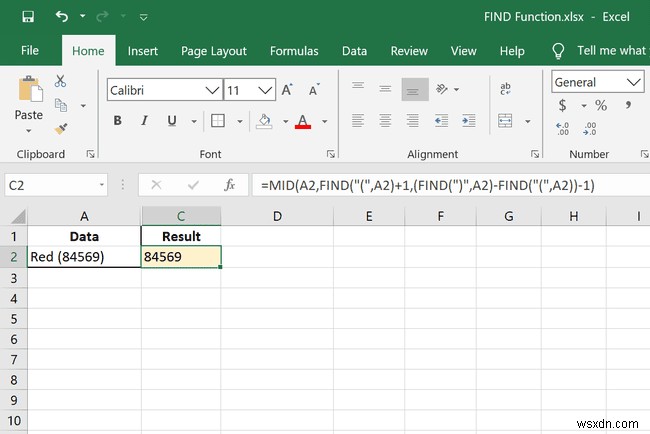Save the workbook with the floppy icon
This screenshot has width=650, height=434.
point(28,17)
